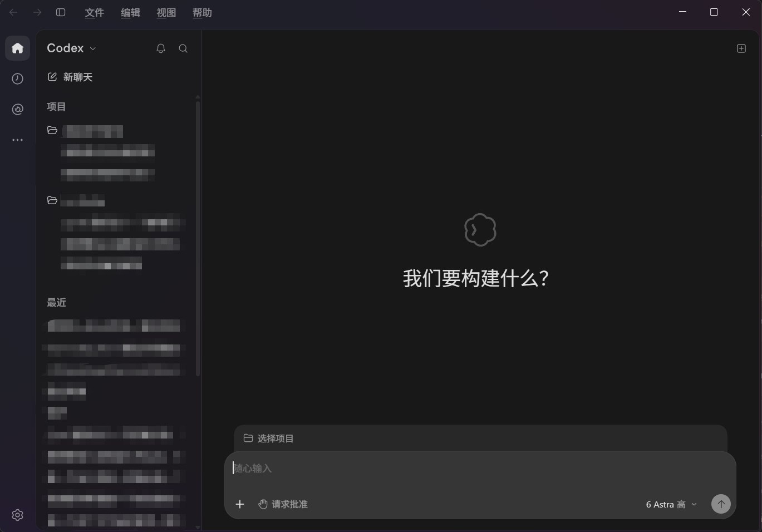
Task: Click the plus attach icon in composer
Action: click(240, 504)
